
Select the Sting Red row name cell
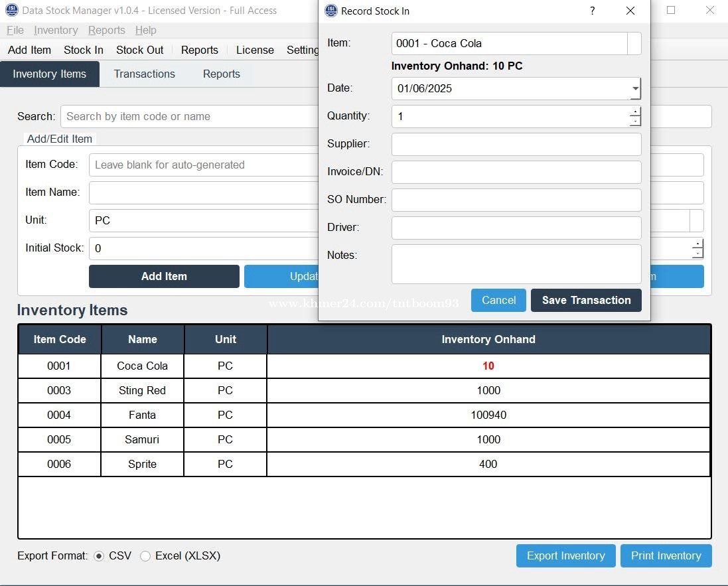click(x=143, y=390)
